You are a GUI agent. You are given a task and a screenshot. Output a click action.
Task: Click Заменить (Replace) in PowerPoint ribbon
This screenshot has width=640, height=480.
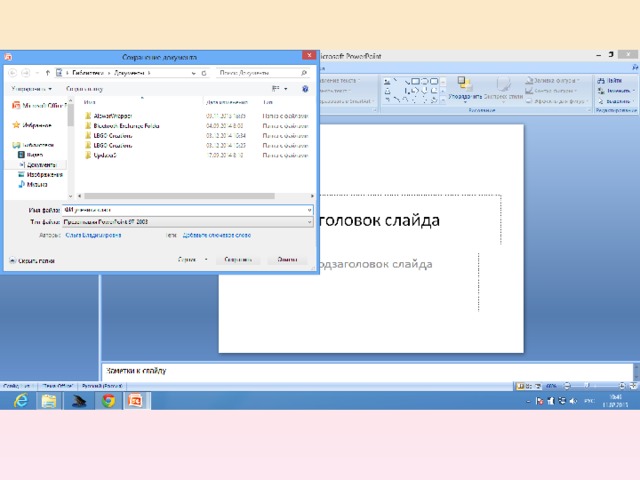click(616, 91)
